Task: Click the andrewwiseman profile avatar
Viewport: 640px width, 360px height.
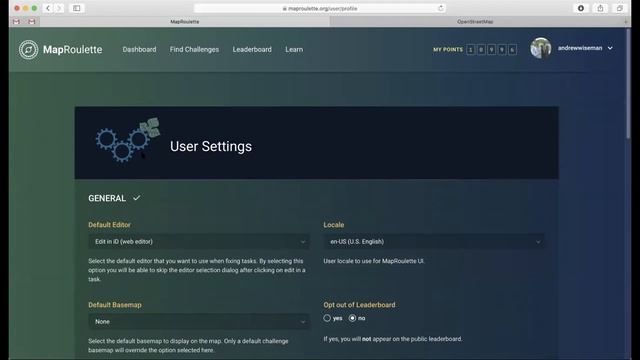Action: [x=541, y=48]
